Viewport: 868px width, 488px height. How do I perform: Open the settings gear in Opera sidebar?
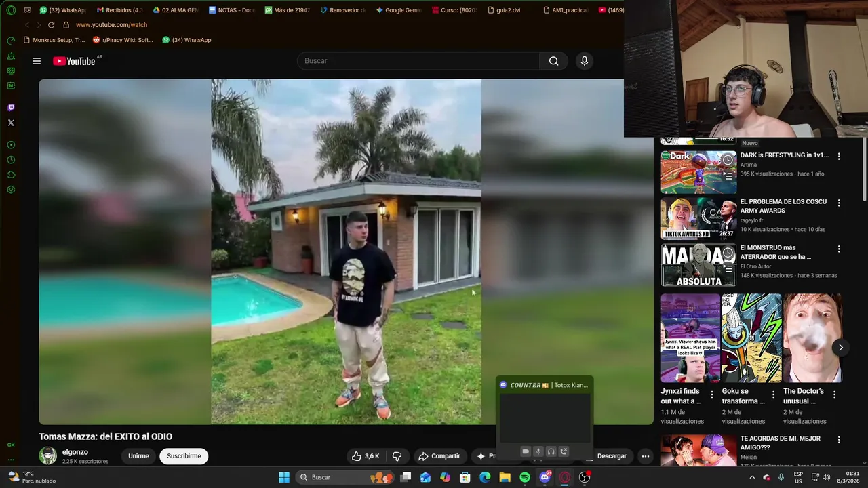pos(11,190)
